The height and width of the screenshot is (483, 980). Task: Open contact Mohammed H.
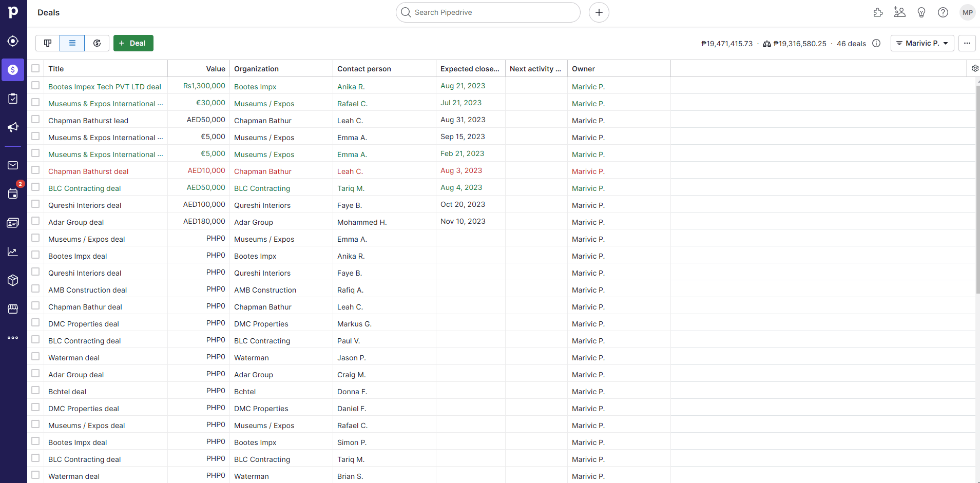point(362,222)
